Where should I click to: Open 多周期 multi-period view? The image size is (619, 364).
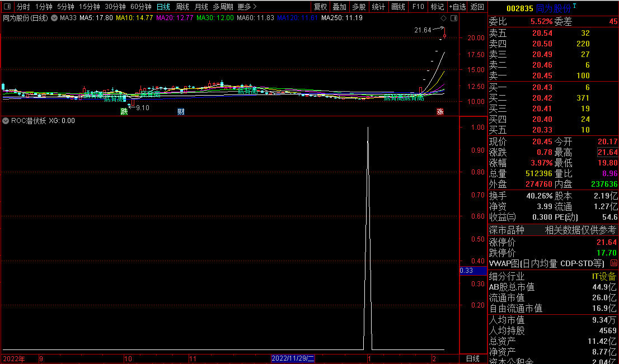point(223,7)
